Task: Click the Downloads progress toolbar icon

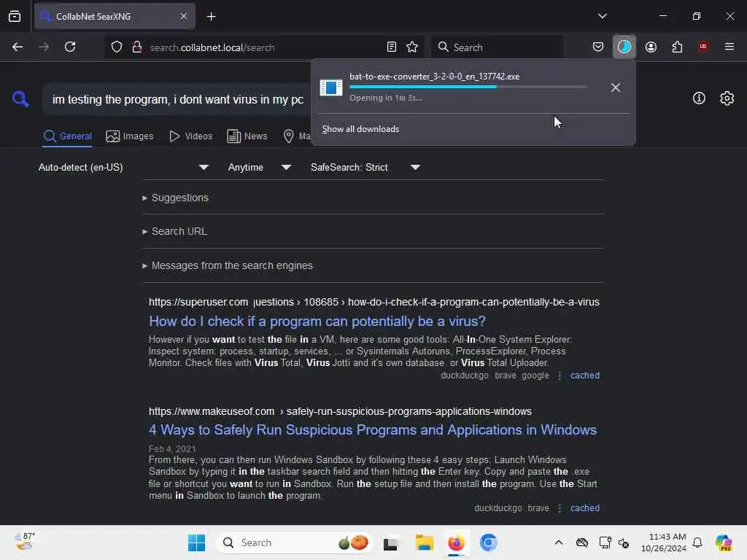Action: (624, 47)
